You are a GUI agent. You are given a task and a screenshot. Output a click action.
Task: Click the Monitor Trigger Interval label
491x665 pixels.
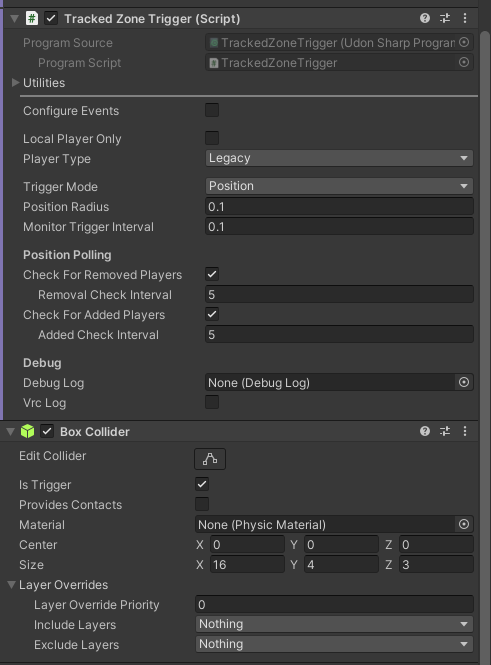[88, 226]
